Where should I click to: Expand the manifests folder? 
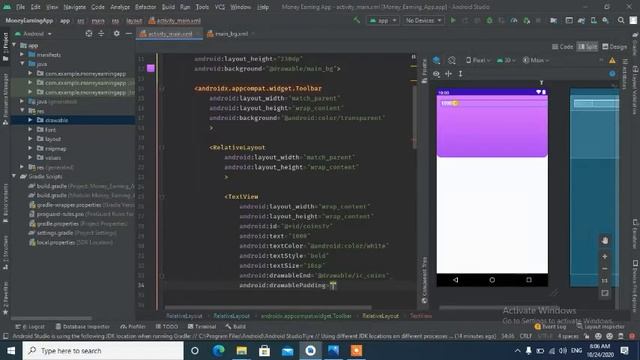pyautogui.click(x=22, y=54)
